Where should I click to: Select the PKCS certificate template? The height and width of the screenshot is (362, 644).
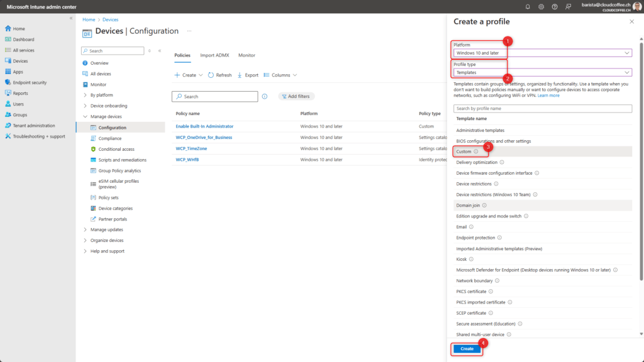tap(542, 292)
